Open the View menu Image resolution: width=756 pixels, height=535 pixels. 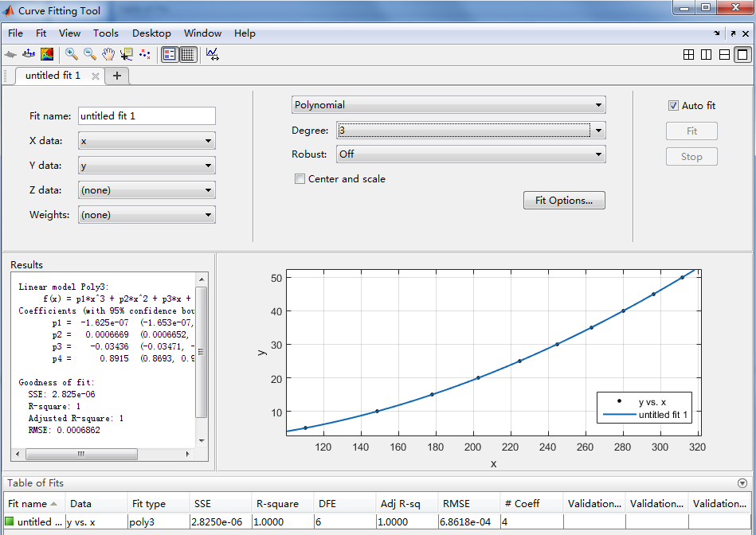(69, 33)
